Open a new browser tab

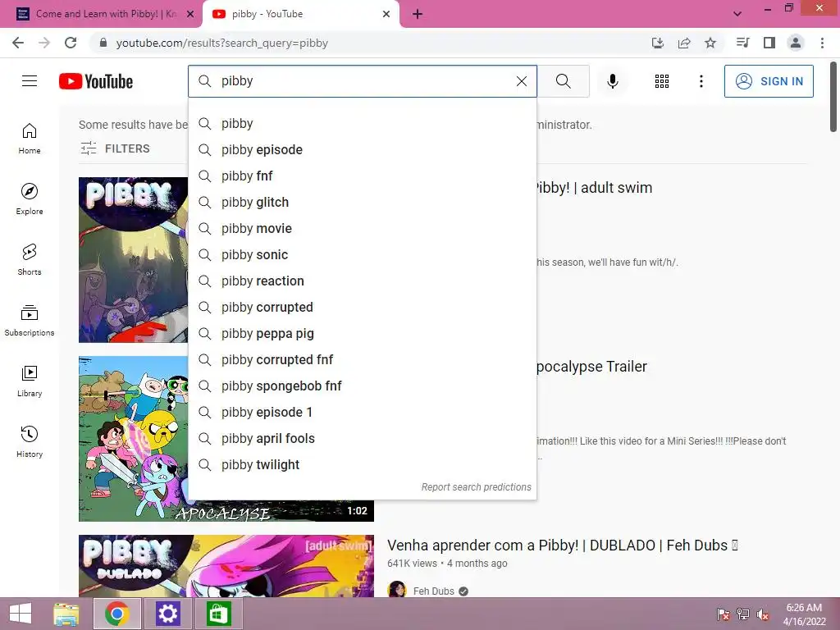418,14
